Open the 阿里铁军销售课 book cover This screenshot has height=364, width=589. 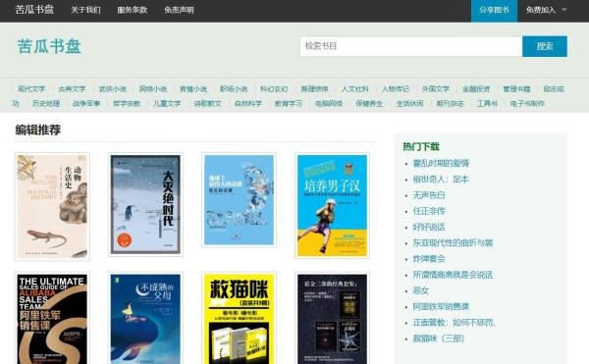point(52,318)
